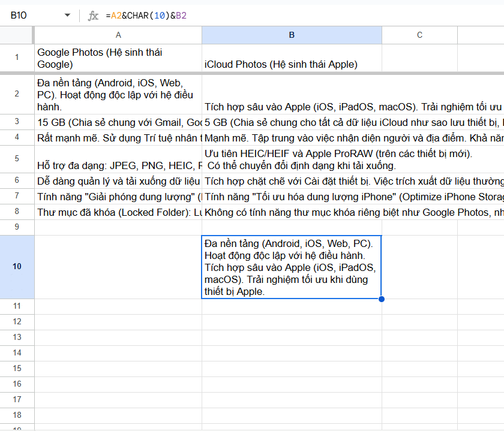Viewport: 504px width, 431px height.
Task: Click cell B2 "Tích hợp sâu vào Apple"
Action: coord(292,95)
